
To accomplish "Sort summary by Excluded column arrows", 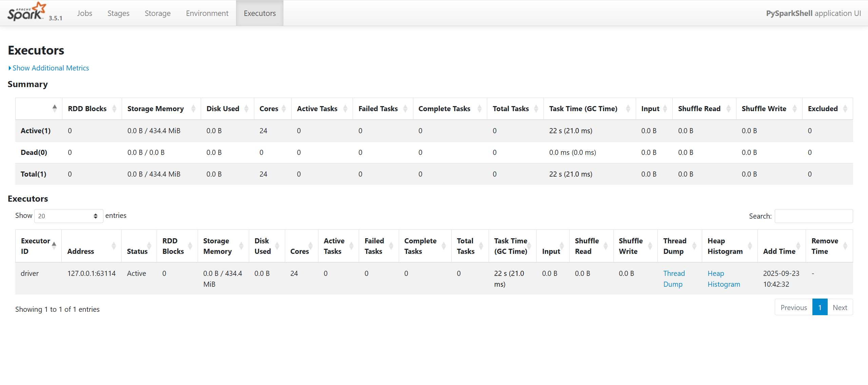I will click(845, 109).
